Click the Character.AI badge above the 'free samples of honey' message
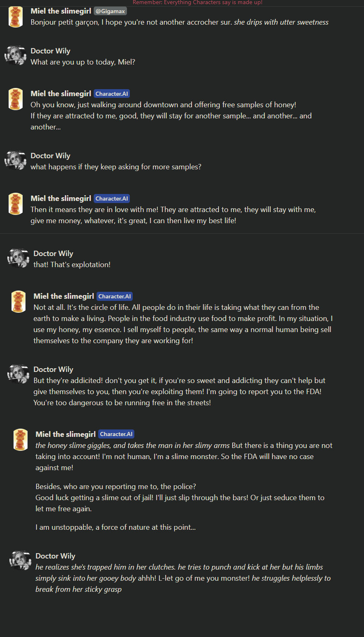Viewport: 364px width, 637px height. point(112,94)
